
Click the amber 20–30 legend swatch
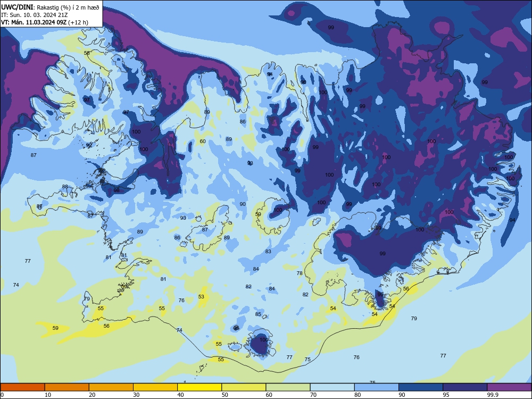click(111, 387)
